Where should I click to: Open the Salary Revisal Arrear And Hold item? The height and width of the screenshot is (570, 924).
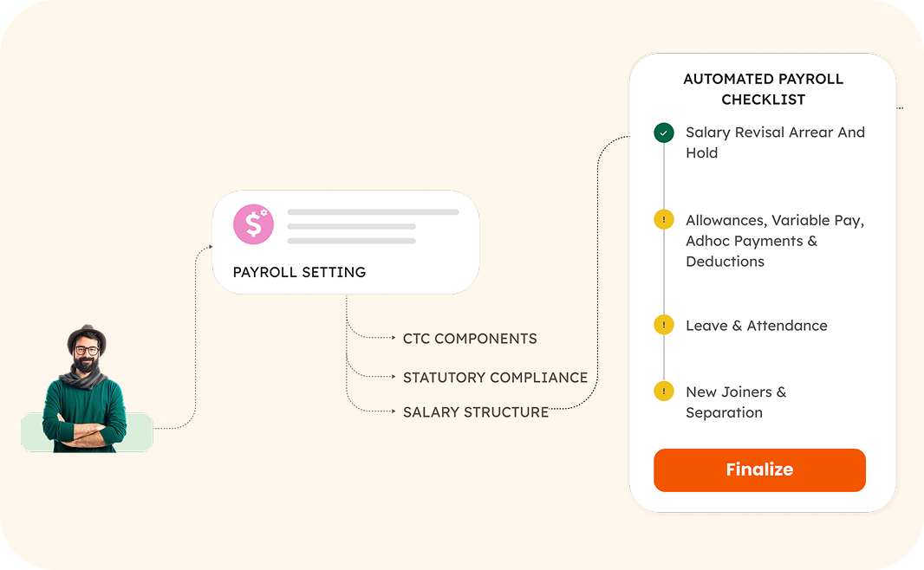pos(775,142)
